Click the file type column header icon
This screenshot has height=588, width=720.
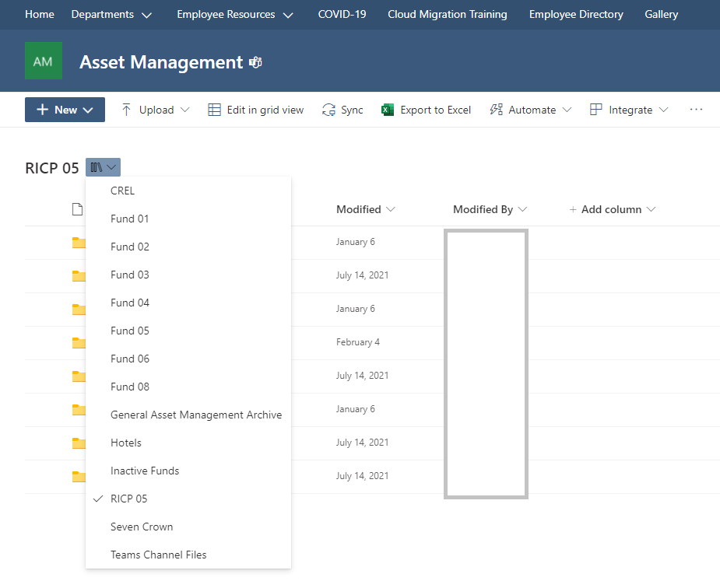click(x=78, y=209)
